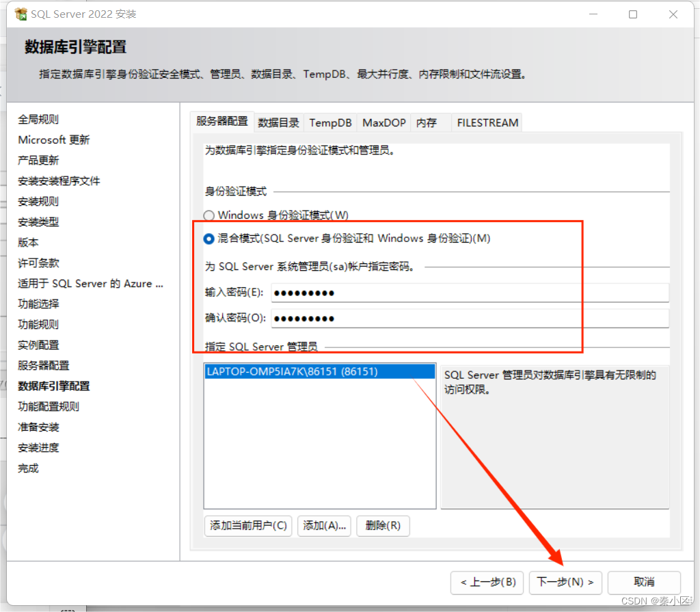The height and width of the screenshot is (612, 700).
Task: Go back with 上一步(B) button
Action: click(x=487, y=583)
